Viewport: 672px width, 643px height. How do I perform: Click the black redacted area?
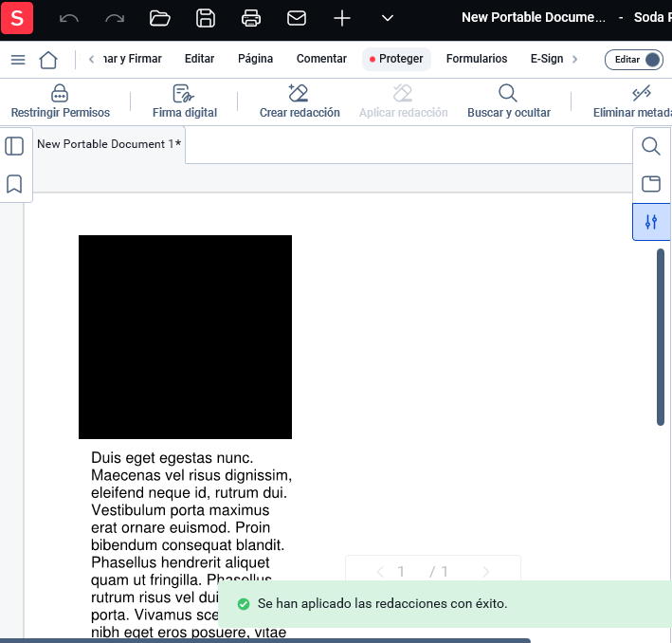pos(185,338)
